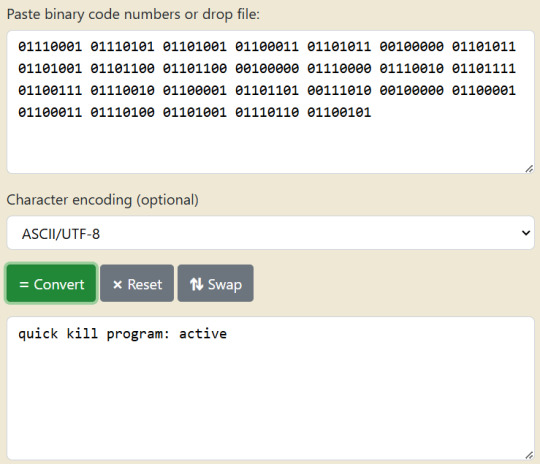Click the equals icon on Convert button
The width and height of the screenshot is (540, 464).
(24, 285)
